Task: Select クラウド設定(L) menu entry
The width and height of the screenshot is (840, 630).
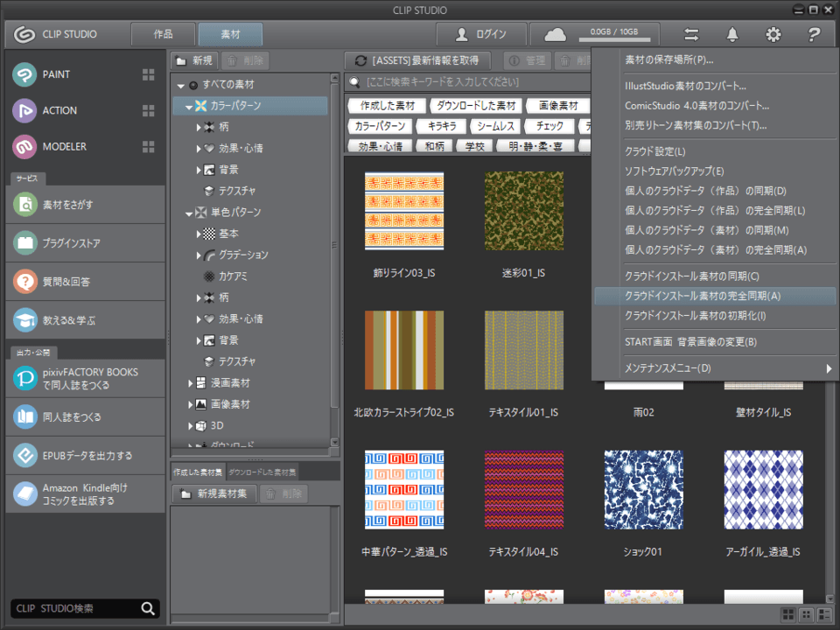Action: [x=655, y=151]
